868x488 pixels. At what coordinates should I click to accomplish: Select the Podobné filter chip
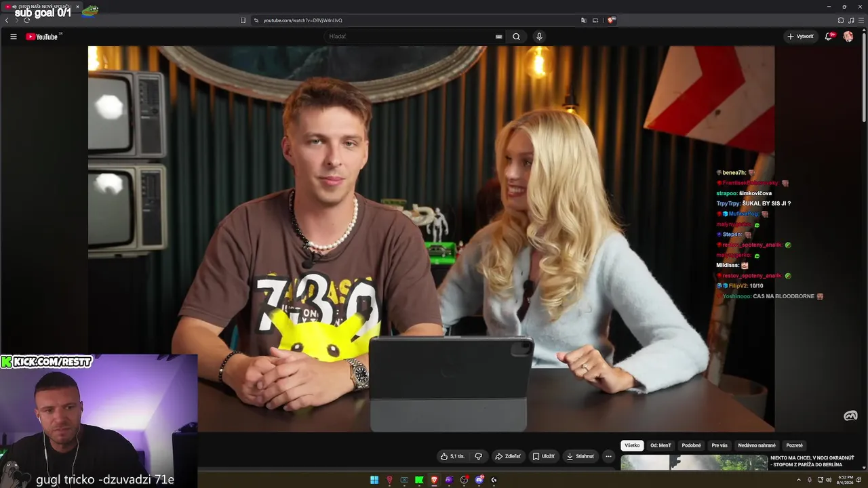tap(691, 445)
